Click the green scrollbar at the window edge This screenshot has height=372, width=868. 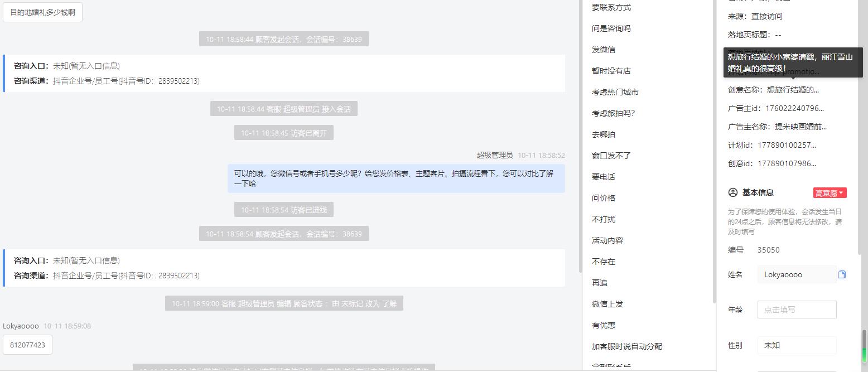click(x=865, y=347)
